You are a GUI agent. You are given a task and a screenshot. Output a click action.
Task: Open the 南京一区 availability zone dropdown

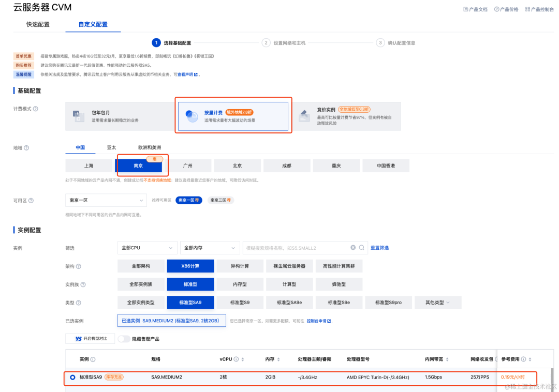[x=106, y=201]
